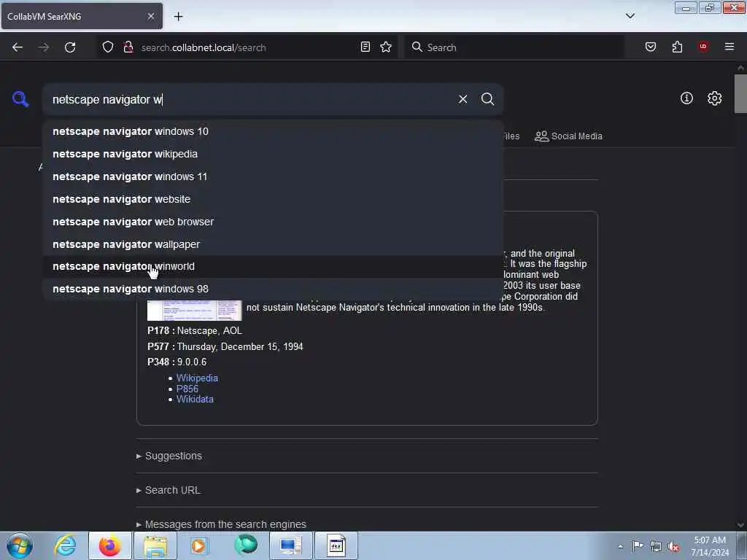Viewport: 747px width, 560px height.
Task: Choose suggestion 'netscape navigator windows 11'
Action: pos(273,176)
